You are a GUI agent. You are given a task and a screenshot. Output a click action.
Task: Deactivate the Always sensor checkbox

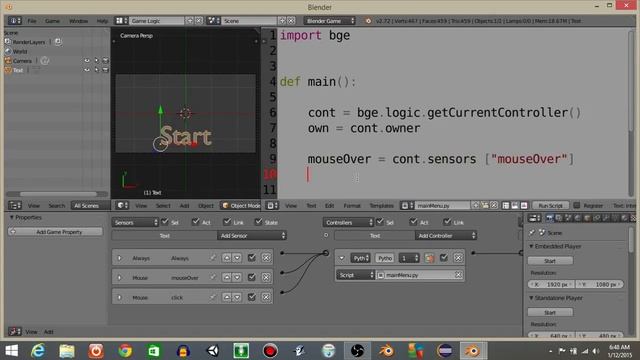252,258
